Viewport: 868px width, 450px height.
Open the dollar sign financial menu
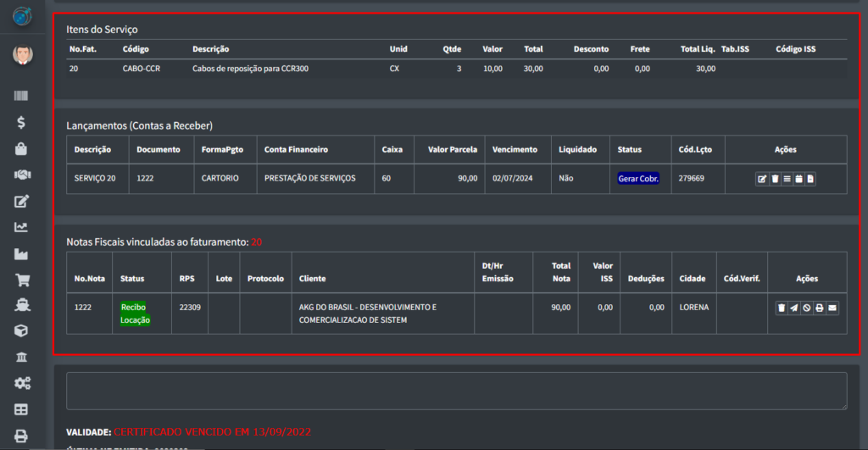(21, 123)
